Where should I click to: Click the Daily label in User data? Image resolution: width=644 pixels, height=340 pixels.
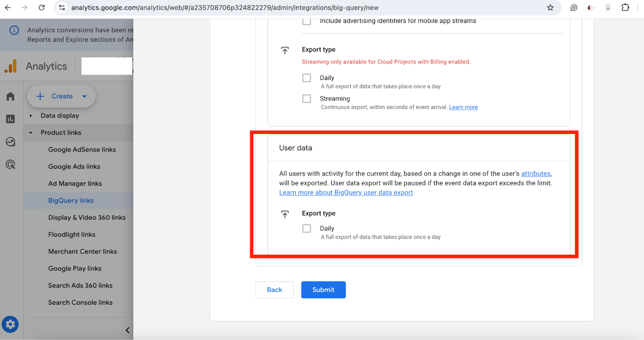click(327, 228)
